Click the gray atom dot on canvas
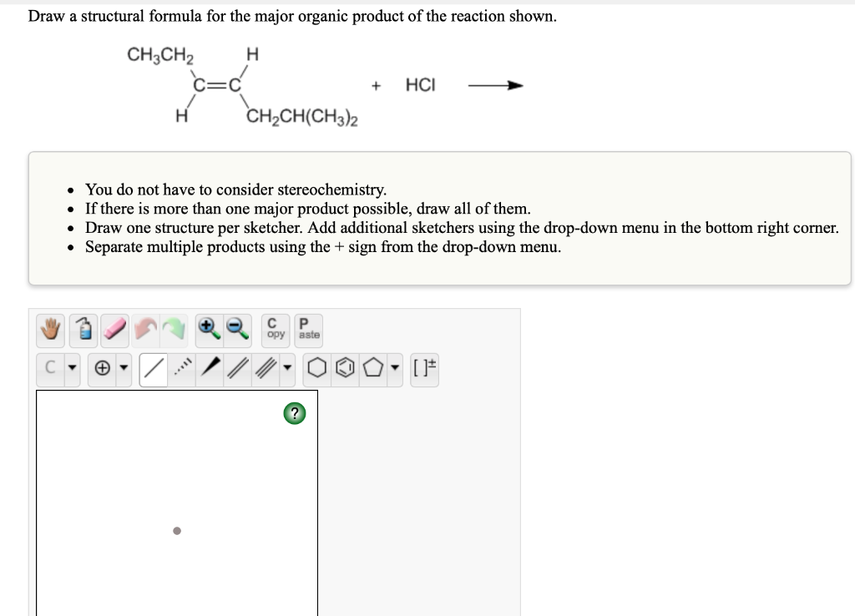Image resolution: width=855 pixels, height=616 pixels. coord(177,530)
